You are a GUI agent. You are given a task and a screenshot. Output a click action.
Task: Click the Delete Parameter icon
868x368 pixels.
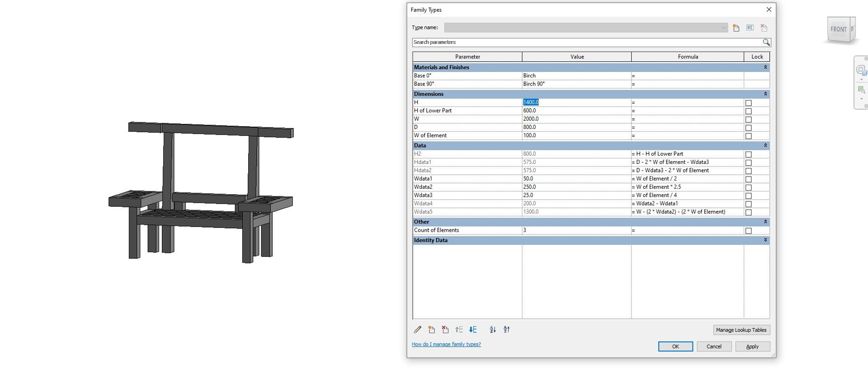[445, 330]
